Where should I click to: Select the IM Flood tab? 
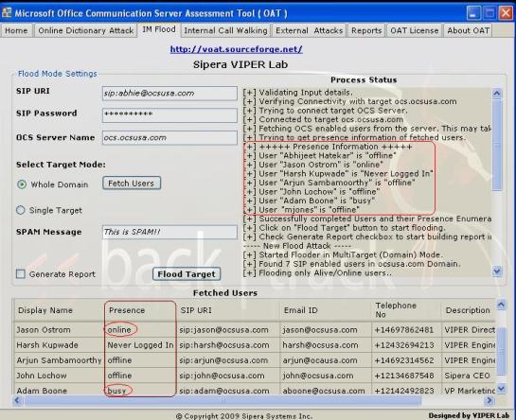tap(159, 29)
